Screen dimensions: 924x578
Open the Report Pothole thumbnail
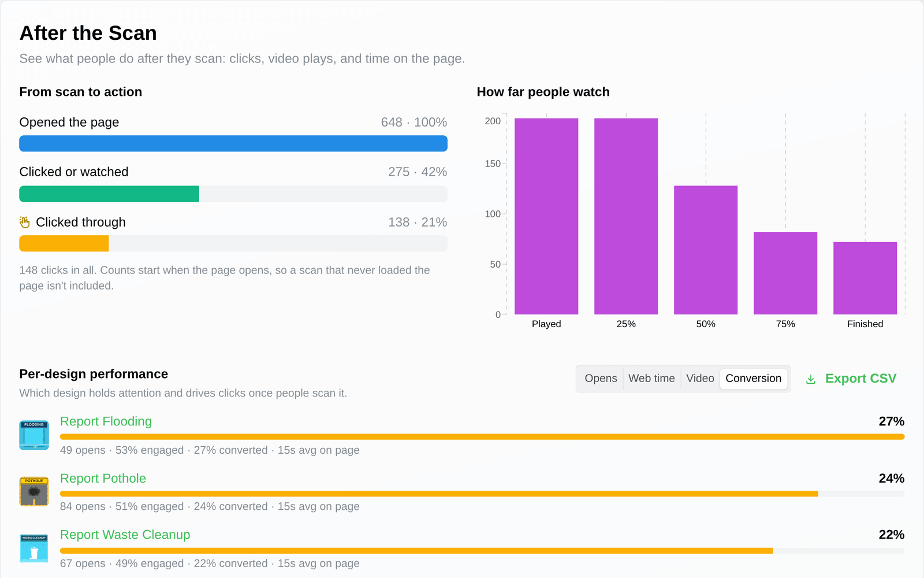[34, 491]
